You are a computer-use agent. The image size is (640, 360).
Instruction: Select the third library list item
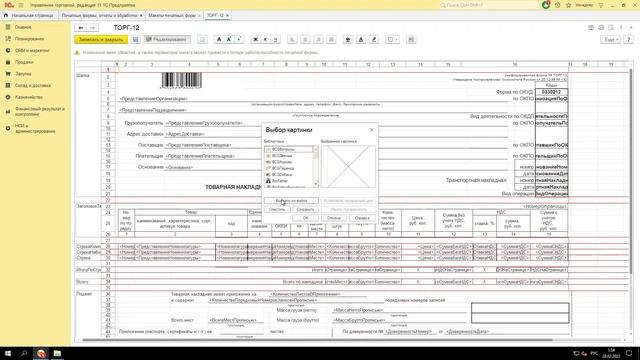point(289,162)
